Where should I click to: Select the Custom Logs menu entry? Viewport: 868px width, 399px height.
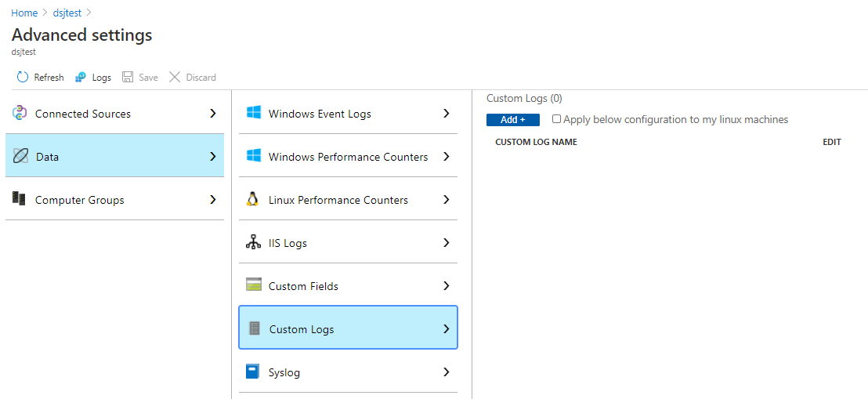coord(347,328)
